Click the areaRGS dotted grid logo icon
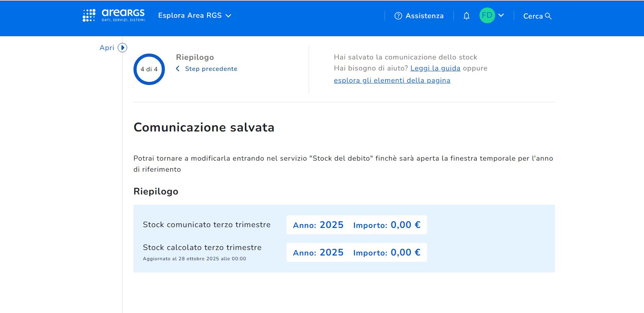Screen dimensions: 644x313 tap(89, 15)
